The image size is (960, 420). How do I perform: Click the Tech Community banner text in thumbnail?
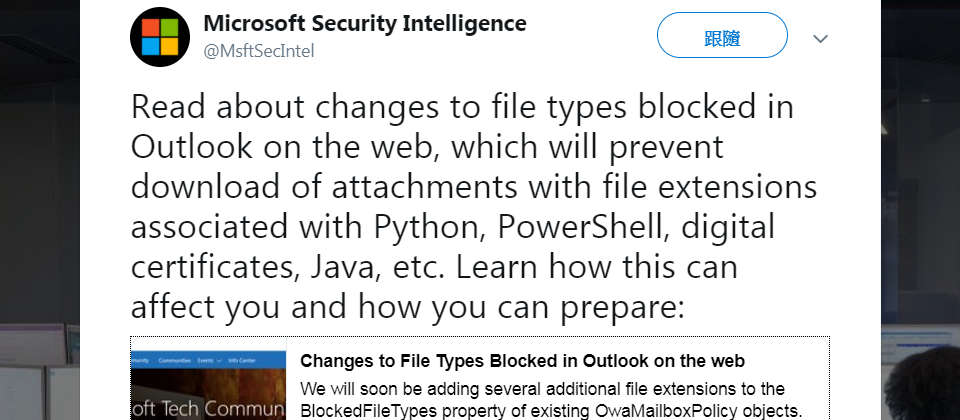coord(209,409)
